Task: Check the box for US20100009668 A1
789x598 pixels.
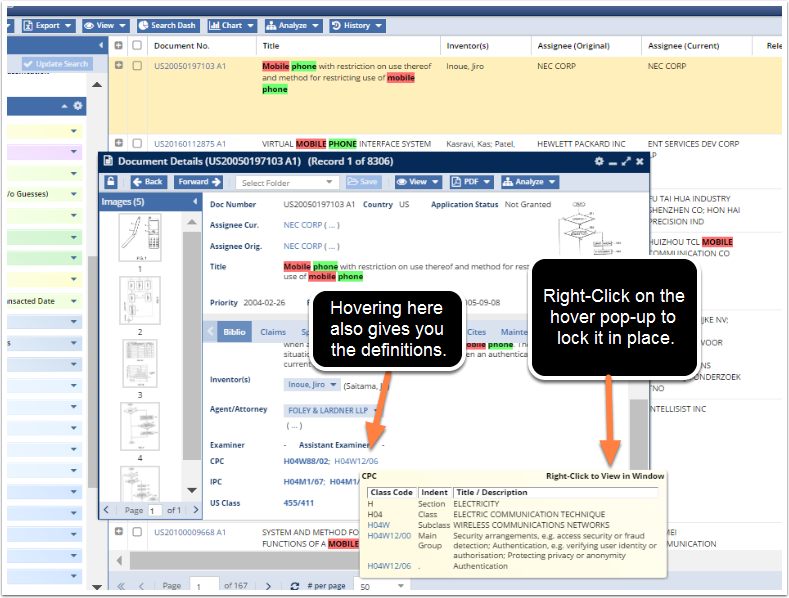Action: click(137, 532)
